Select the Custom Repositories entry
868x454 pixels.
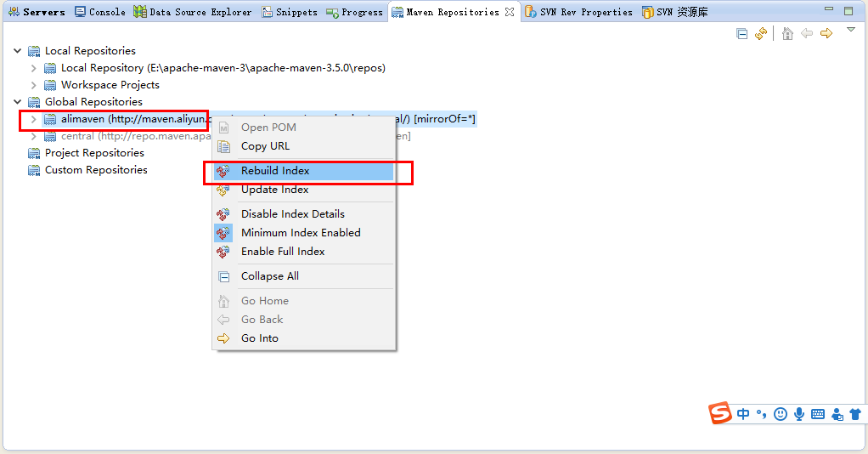(x=96, y=170)
